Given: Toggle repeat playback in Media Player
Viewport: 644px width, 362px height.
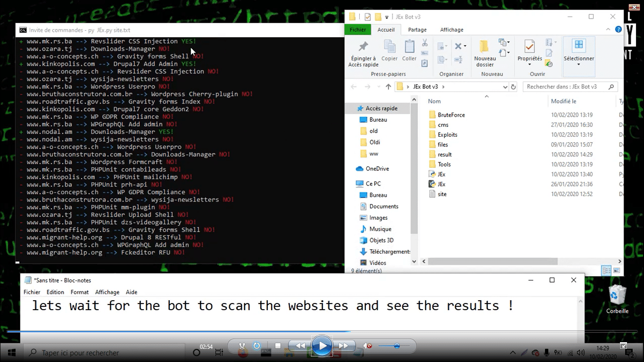Looking at the screenshot, I should (256, 346).
